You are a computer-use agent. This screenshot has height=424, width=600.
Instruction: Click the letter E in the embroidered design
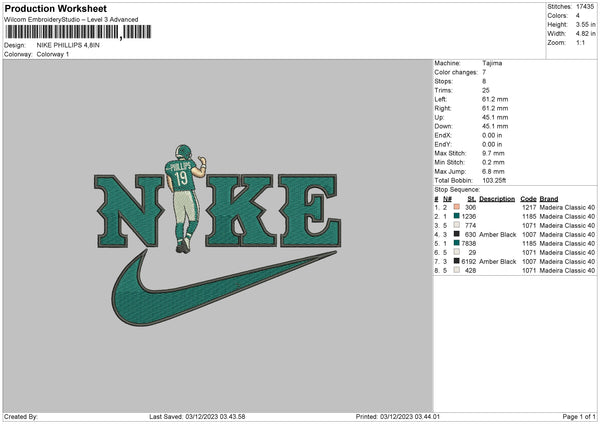point(309,211)
